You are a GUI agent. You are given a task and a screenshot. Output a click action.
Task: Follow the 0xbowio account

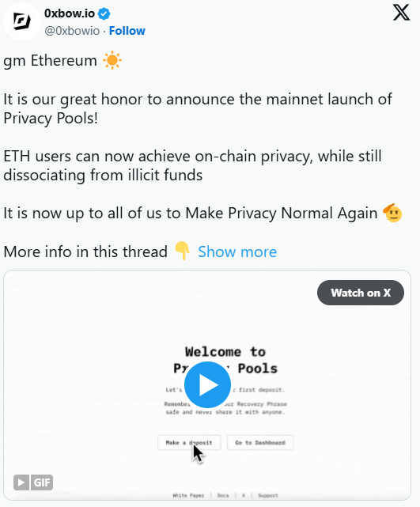127,31
